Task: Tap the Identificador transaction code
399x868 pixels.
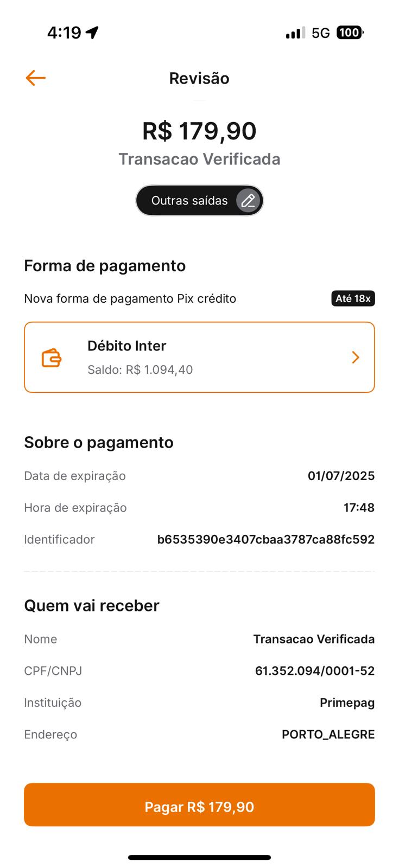Action: click(265, 539)
